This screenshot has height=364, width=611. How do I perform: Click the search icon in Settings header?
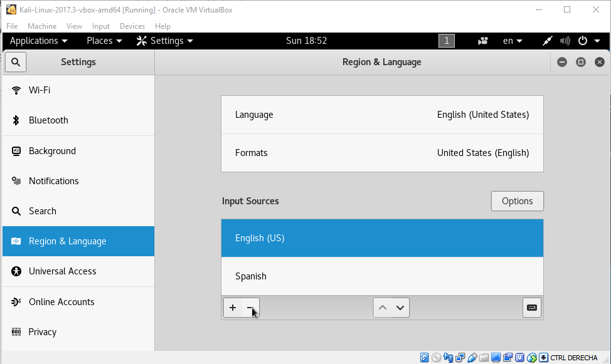[x=16, y=62]
